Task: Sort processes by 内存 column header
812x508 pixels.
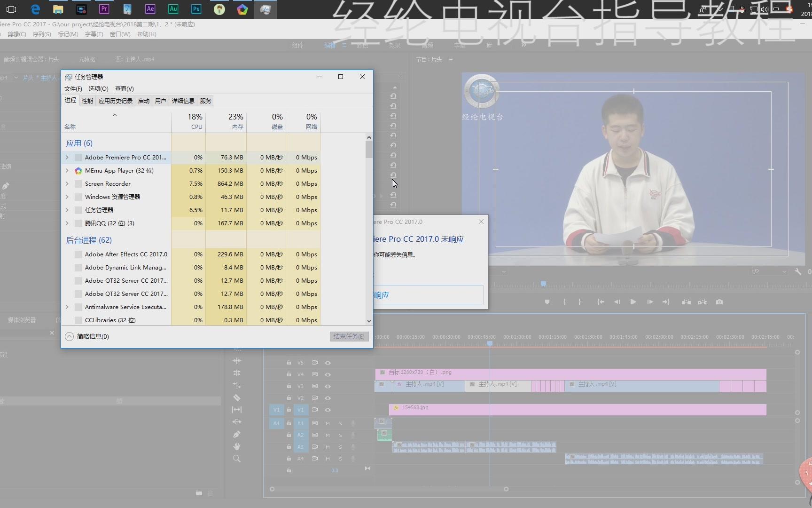Action: point(226,121)
